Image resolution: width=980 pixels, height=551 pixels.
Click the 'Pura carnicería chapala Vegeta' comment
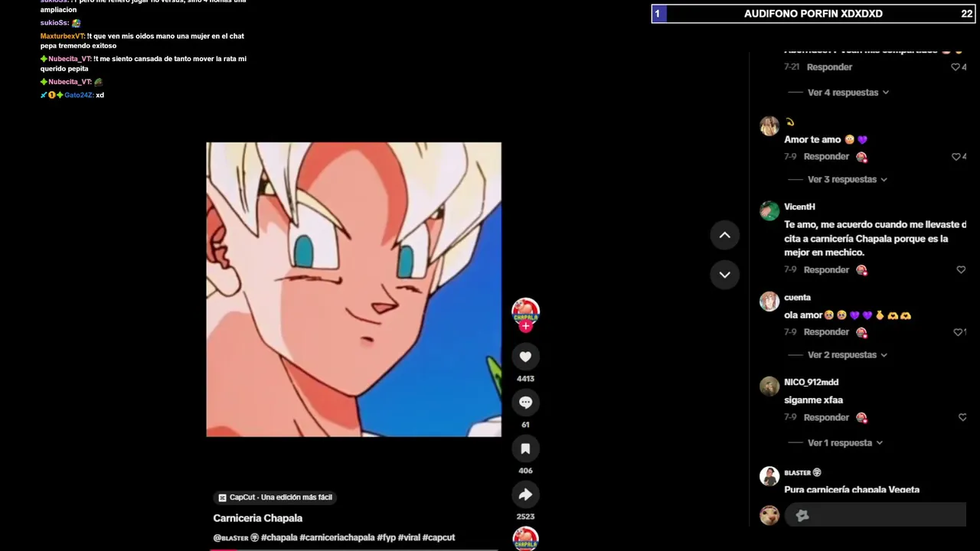(x=851, y=490)
